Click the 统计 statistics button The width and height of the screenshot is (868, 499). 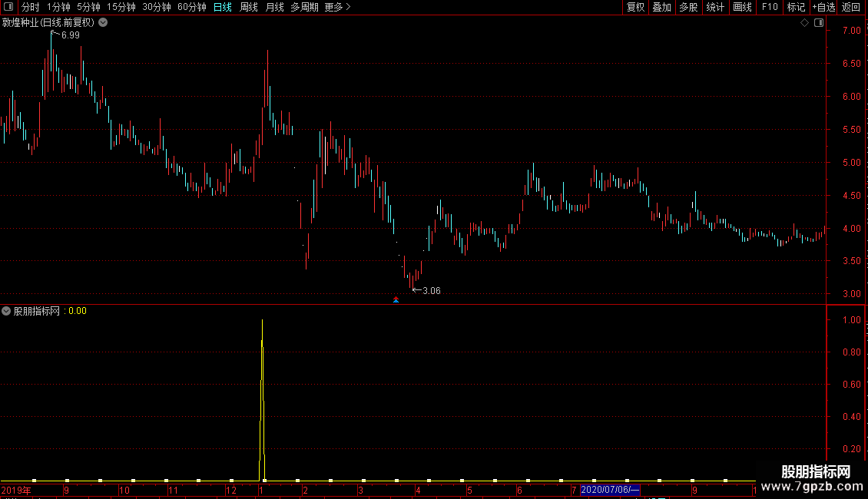[715, 7]
